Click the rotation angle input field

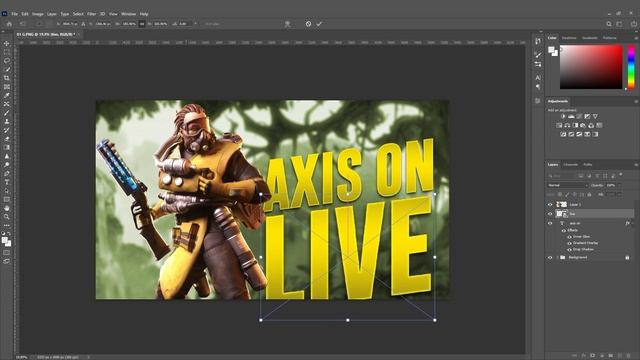tap(184, 24)
